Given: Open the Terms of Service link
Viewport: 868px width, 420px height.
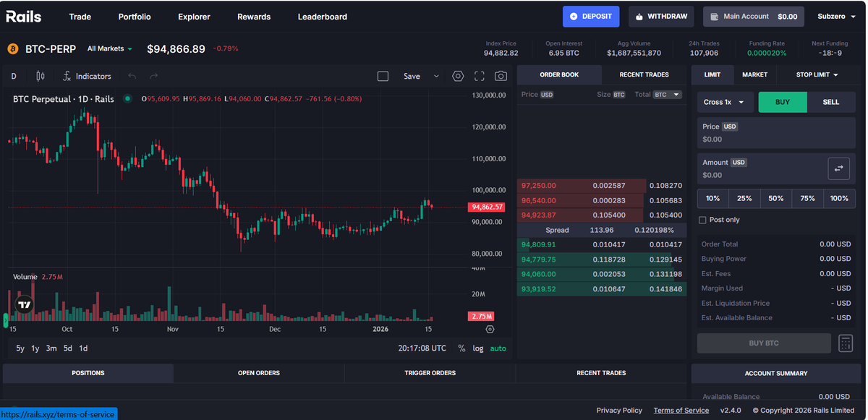Looking at the screenshot, I should point(681,410).
